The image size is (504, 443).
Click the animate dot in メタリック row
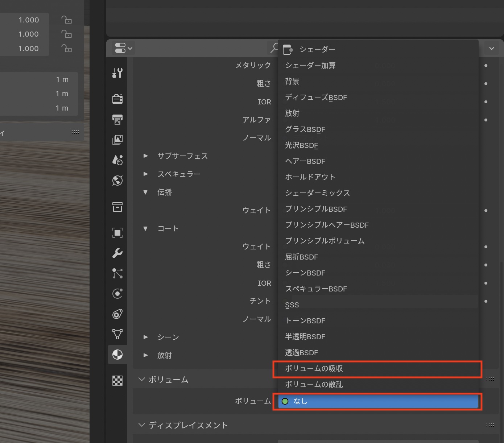coord(486,66)
